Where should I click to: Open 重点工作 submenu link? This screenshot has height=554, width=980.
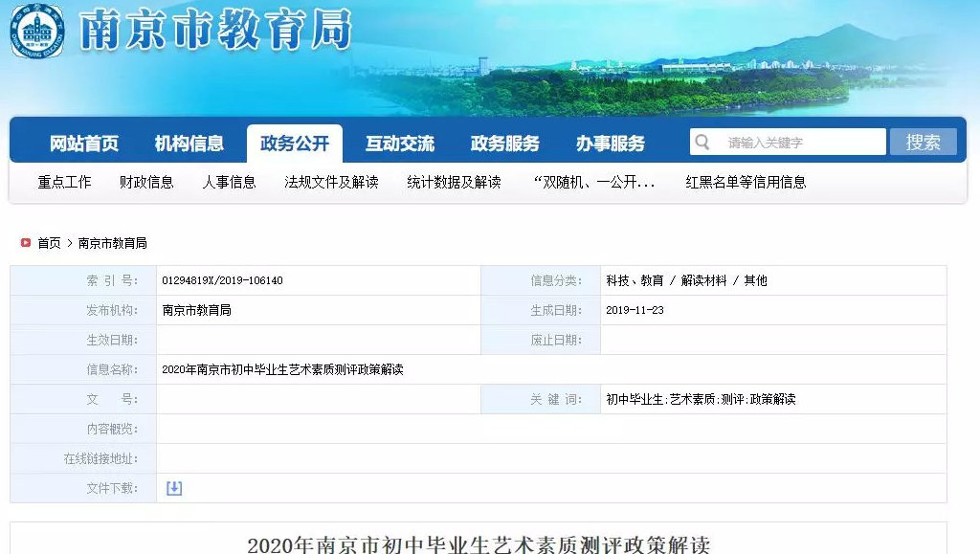point(64,182)
